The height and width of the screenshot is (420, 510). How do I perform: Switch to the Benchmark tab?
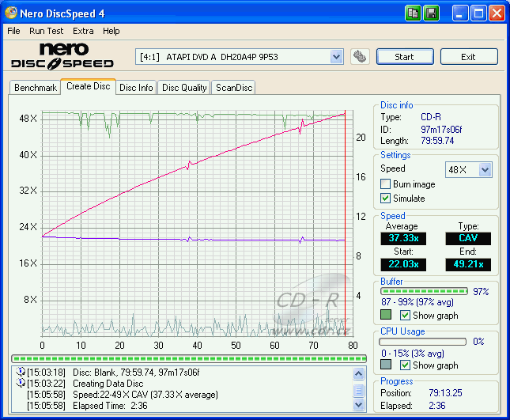36,88
